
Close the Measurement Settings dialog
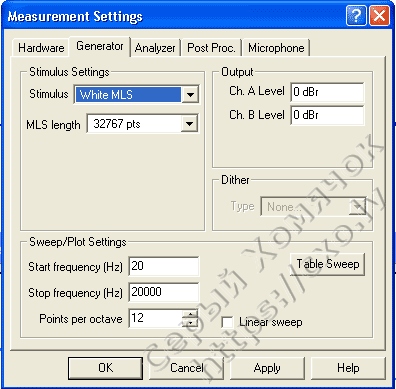tap(379, 16)
